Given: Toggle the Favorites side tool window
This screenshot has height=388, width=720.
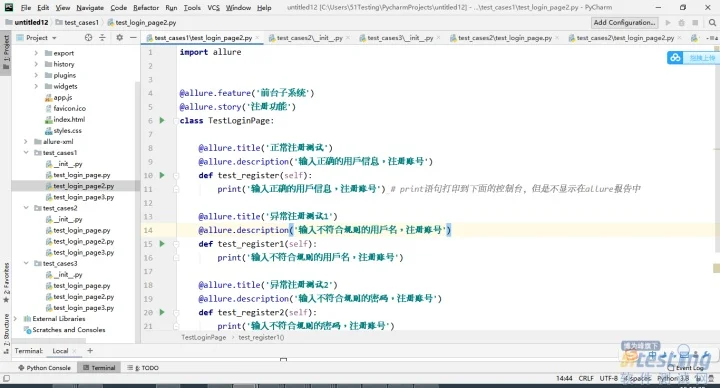Looking at the screenshot, I should pyautogui.click(x=6, y=282).
